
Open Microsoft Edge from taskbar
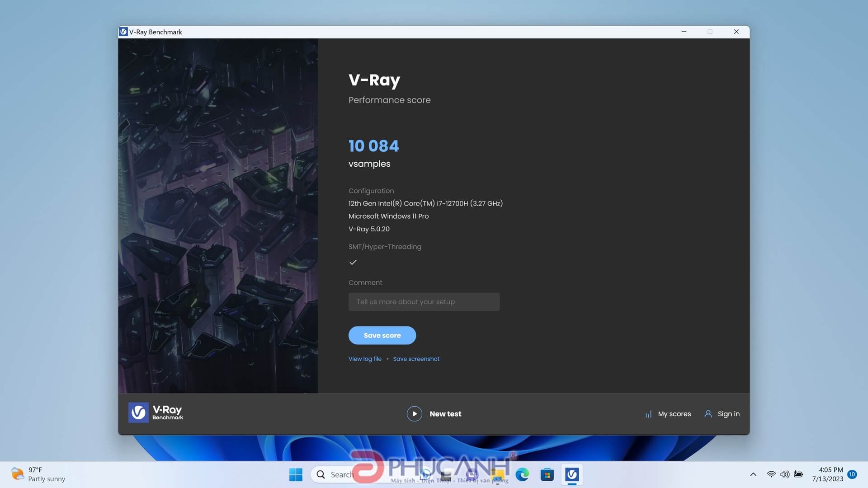pos(522,474)
